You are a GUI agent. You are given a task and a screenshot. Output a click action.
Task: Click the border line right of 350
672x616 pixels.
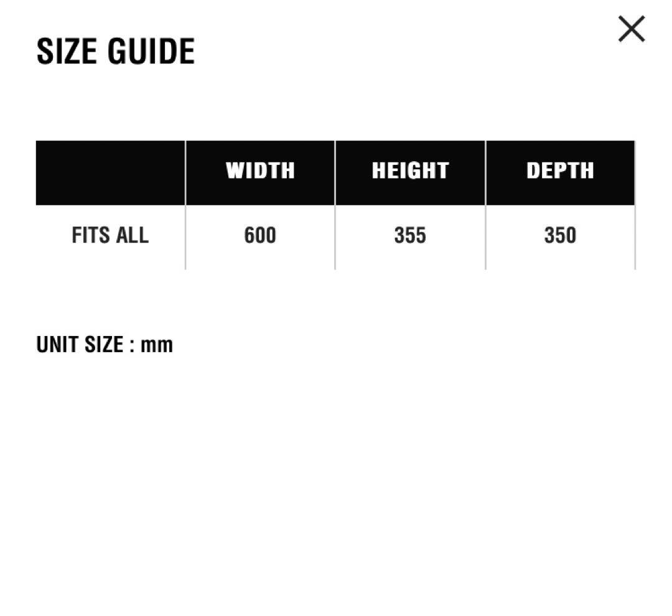click(x=635, y=237)
